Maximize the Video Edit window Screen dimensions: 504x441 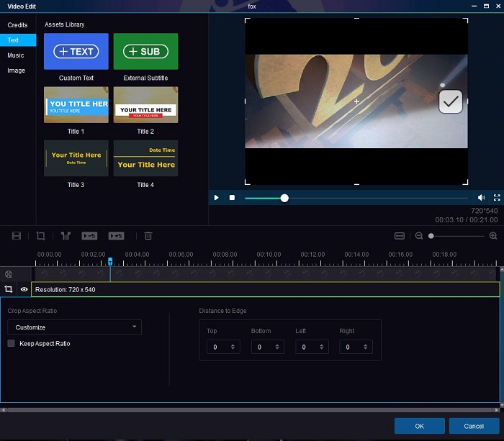coord(486,6)
